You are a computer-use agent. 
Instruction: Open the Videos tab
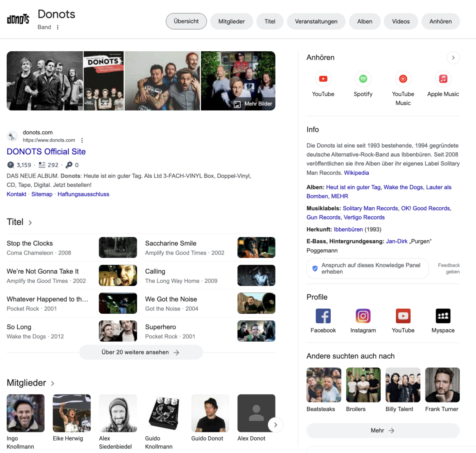coord(401,21)
